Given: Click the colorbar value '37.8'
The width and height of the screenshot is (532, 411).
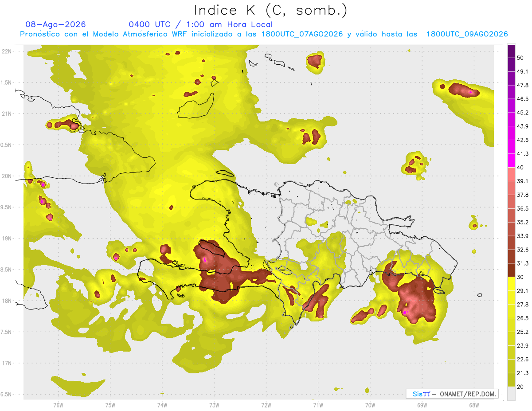Looking at the screenshot, I should (523, 195).
